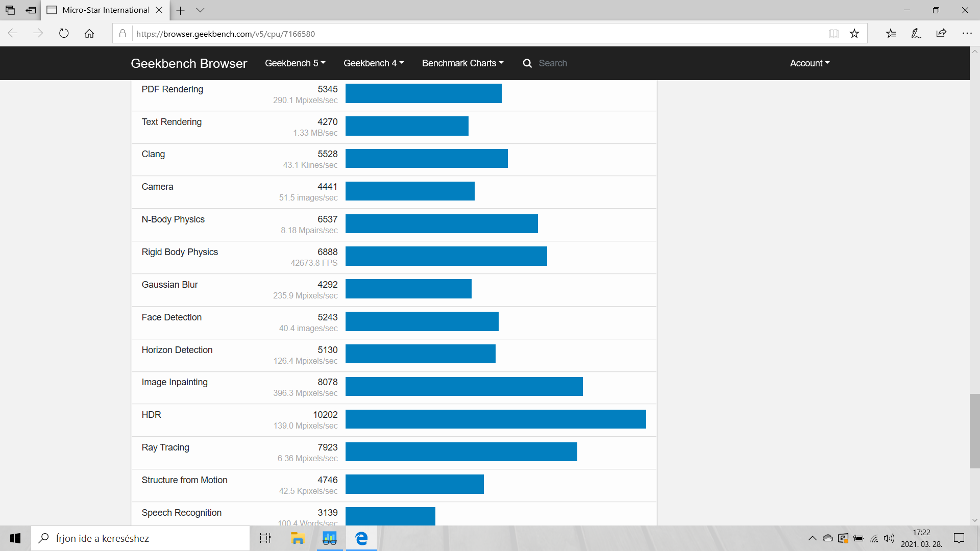Open reading view icon in address bar
The image size is (980, 551).
(834, 34)
